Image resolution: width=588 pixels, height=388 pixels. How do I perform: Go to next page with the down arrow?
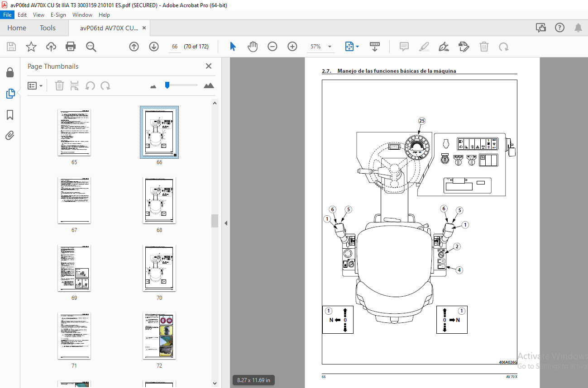coord(154,47)
